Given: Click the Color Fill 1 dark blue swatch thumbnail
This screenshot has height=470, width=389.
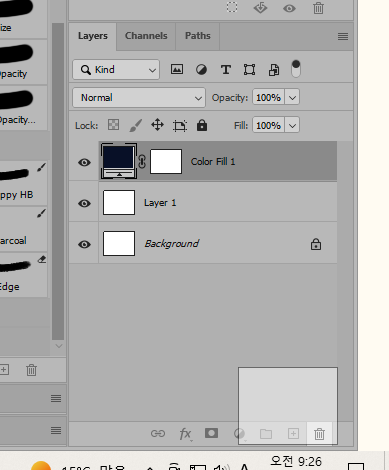Looking at the screenshot, I should click(x=119, y=161).
